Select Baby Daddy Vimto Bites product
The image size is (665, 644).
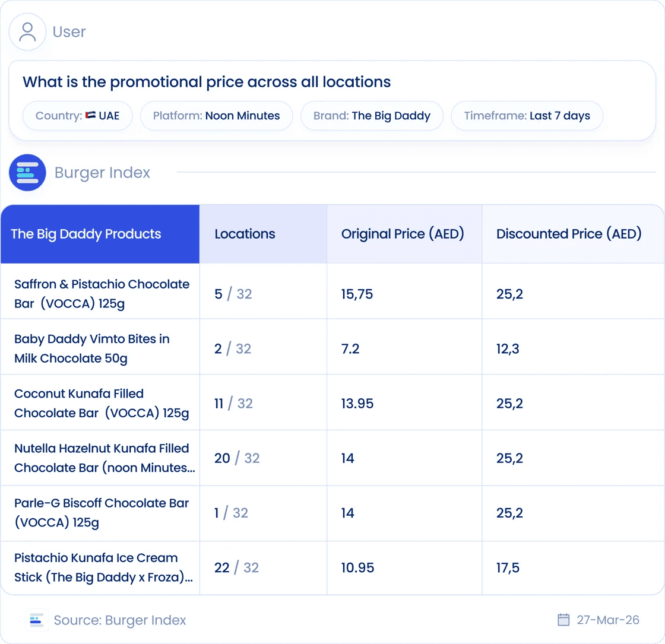92,348
